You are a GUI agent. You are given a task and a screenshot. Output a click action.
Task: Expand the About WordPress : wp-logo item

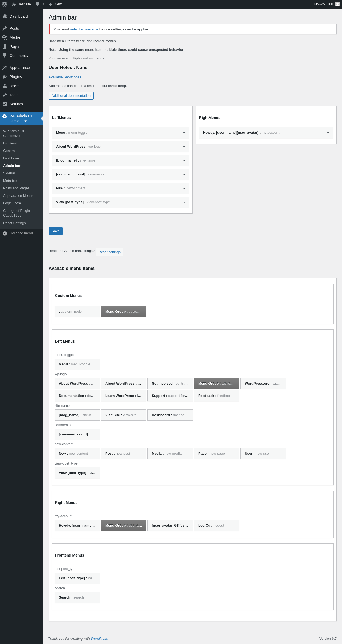click(x=184, y=147)
